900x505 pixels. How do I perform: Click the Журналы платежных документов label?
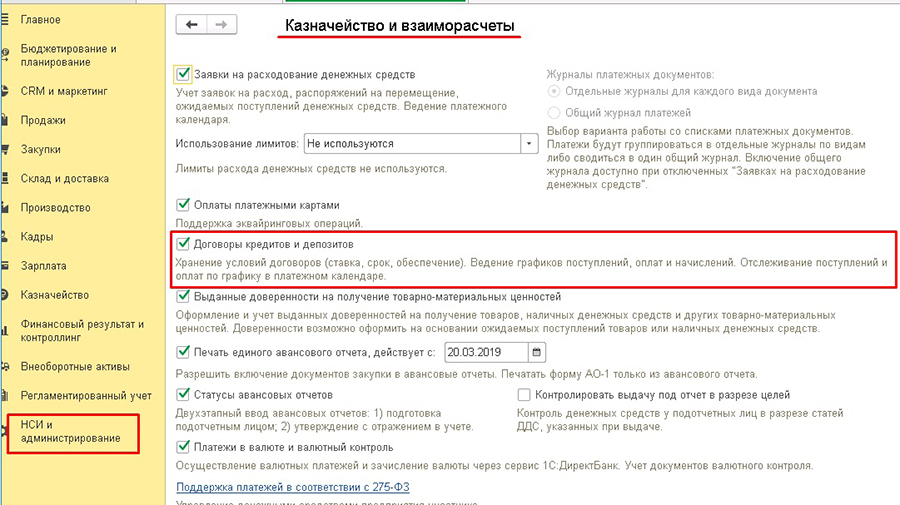630,75
